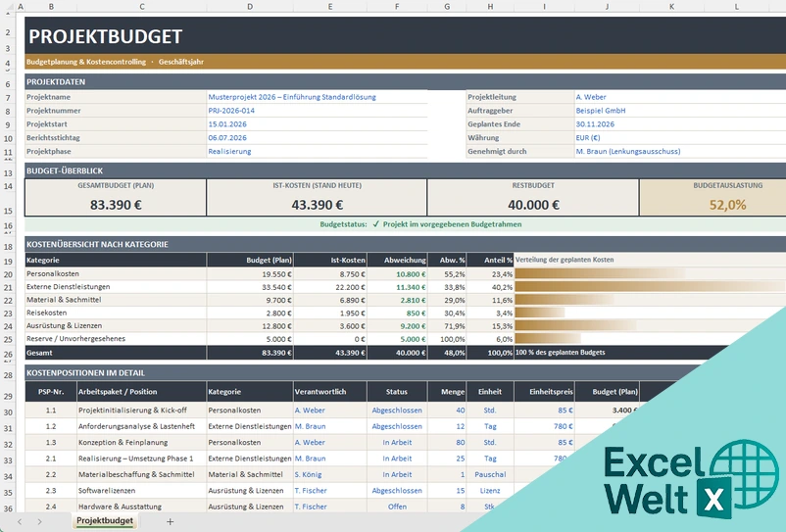The width and height of the screenshot is (786, 532).
Task: Select Projektstart date 15.01.2026
Action: click(x=317, y=124)
